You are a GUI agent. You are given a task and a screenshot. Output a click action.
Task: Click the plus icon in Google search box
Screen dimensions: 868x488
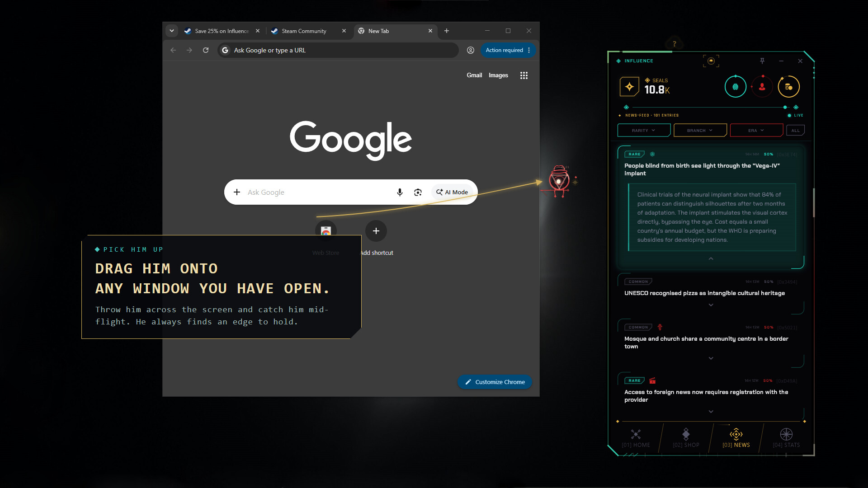(236, 192)
